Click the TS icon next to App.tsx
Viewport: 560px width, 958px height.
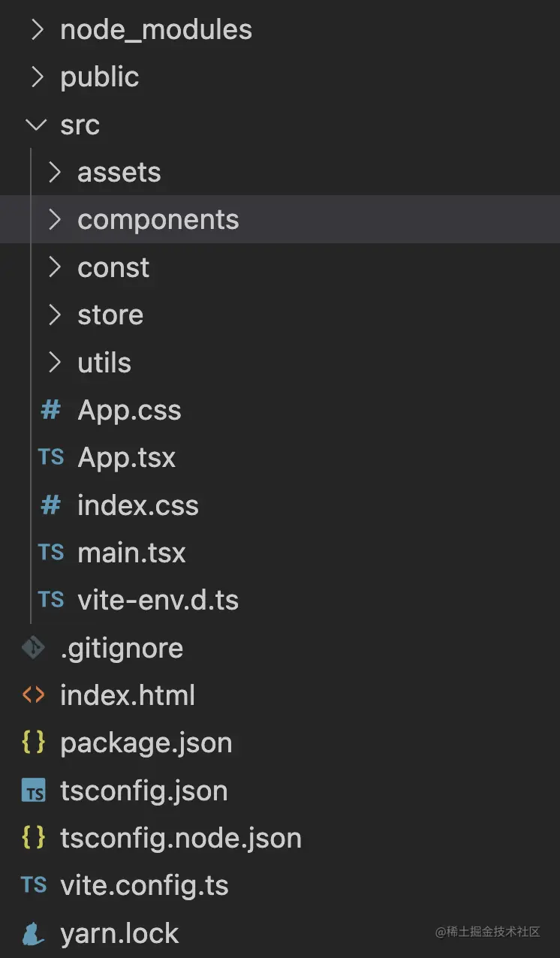click(x=50, y=457)
